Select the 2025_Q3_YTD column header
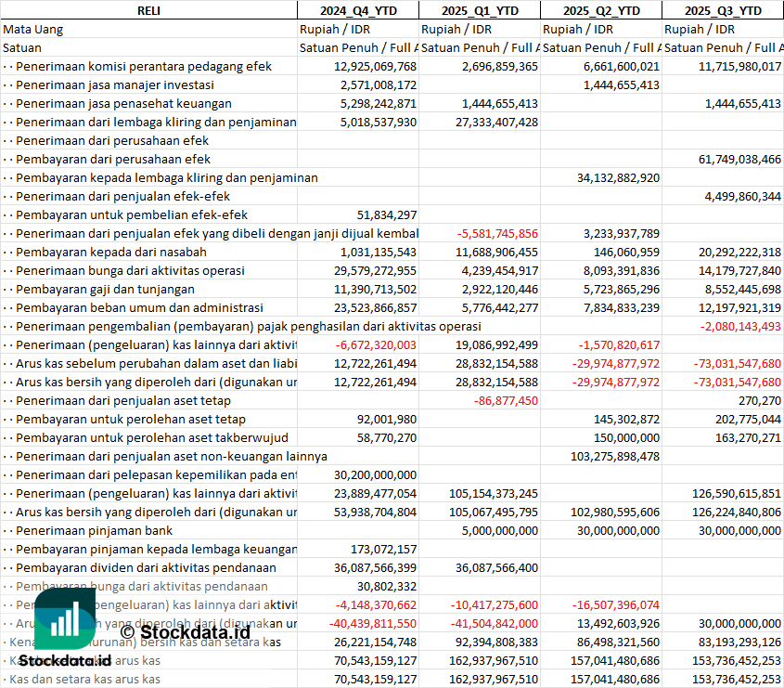Screen dimensions: 784x688 (723, 10)
